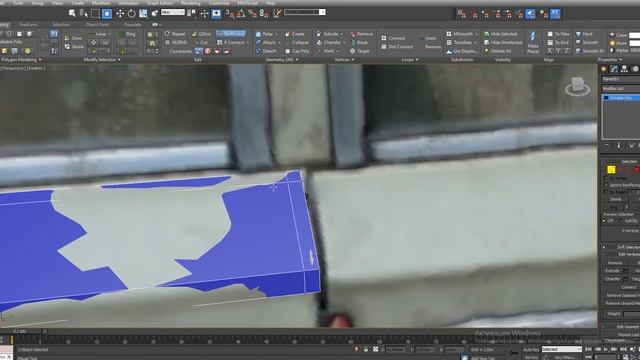Select the Cut tool
Screen dimensions: 640x360
200,42
